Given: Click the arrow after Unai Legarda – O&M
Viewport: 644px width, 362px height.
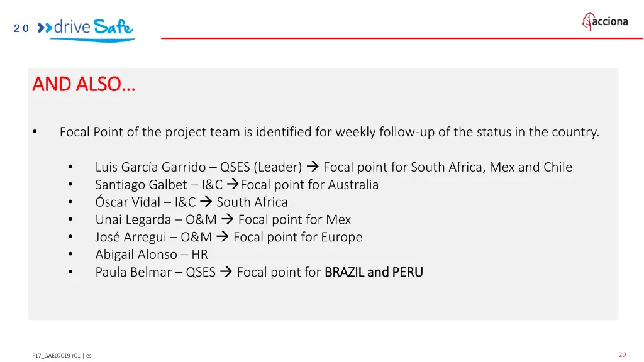Looking at the screenshot, I should click(x=227, y=219).
